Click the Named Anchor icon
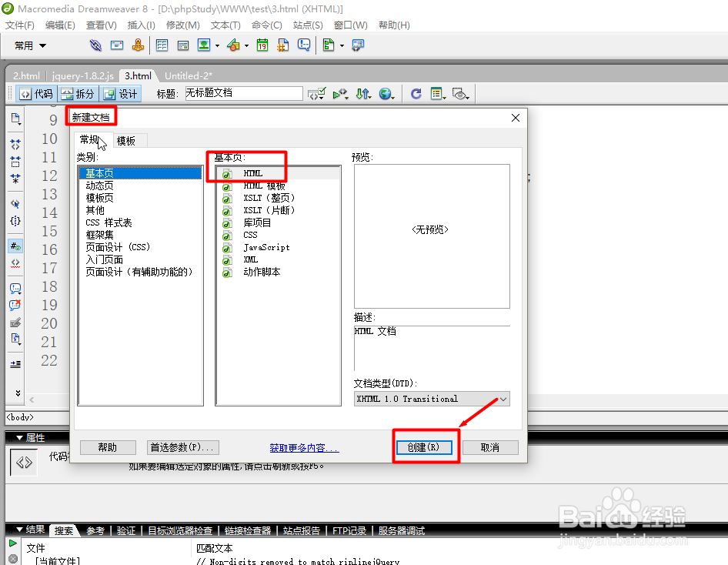Image resolution: width=728 pixels, height=565 pixels. point(138,45)
